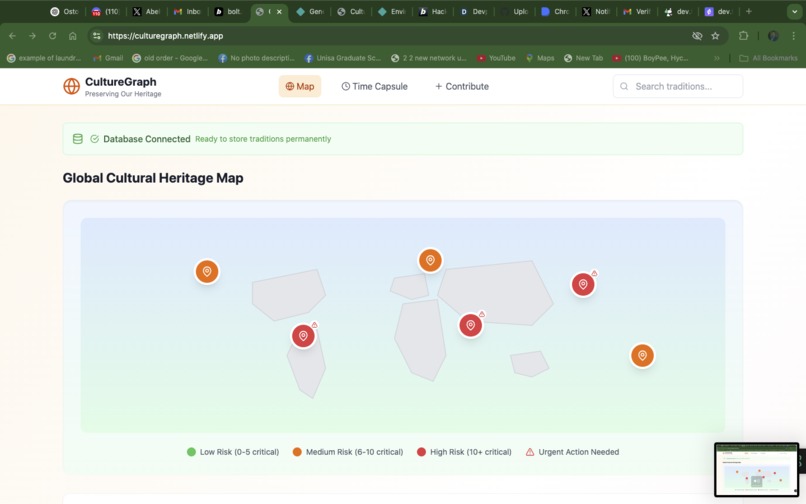This screenshot has height=504, width=806.
Task: Open the "New Tab" bookmark
Action: coord(583,58)
